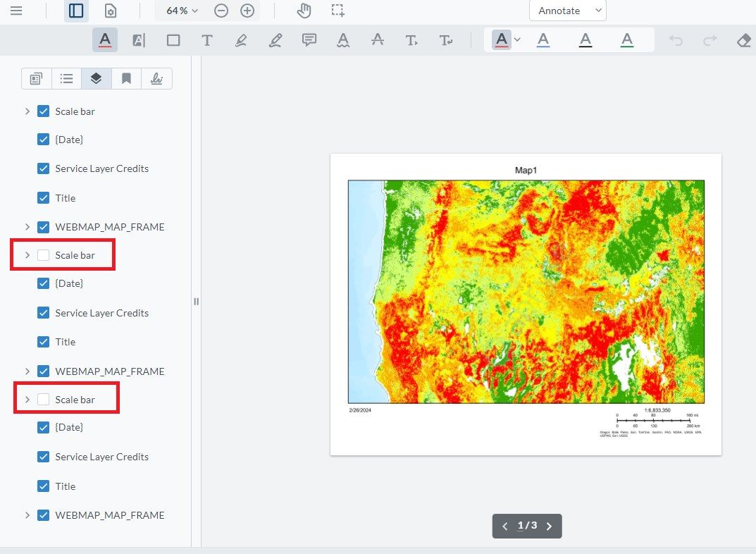Click the zoom out minus button
Image resolution: width=756 pixels, height=554 pixels.
[x=221, y=11]
